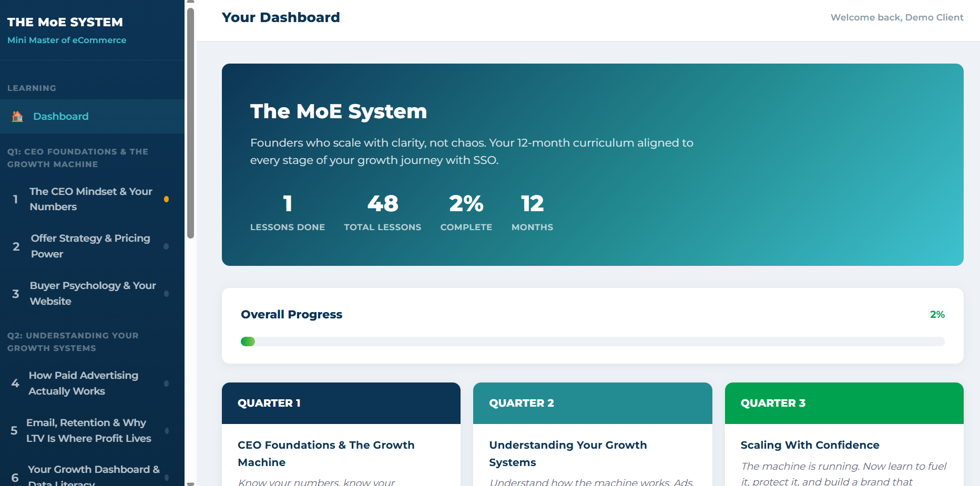Collapse the Q1: CEO Foundations section header
Screen dimensions: 980x486
pos(78,158)
